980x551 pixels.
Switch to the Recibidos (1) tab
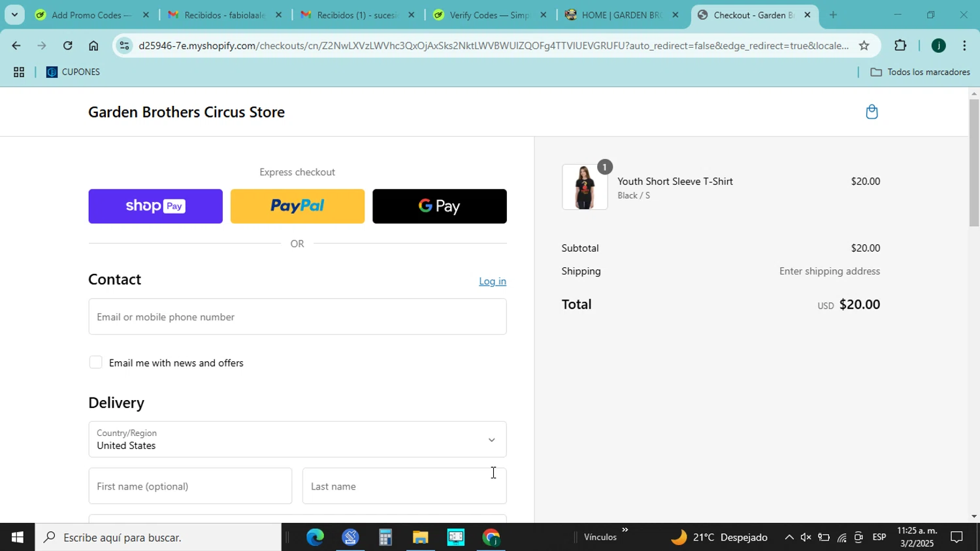coord(357,14)
